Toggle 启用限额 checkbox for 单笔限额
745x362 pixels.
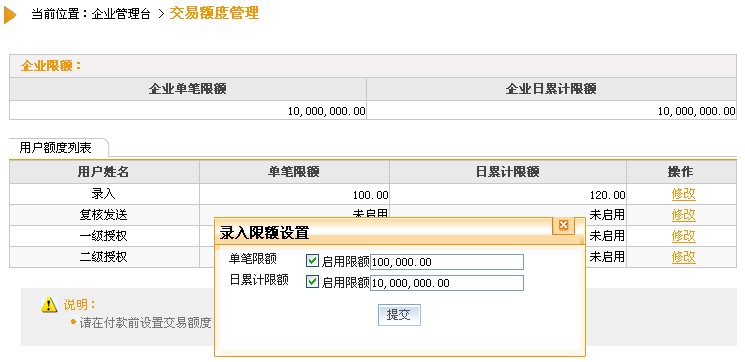pyautogui.click(x=312, y=261)
